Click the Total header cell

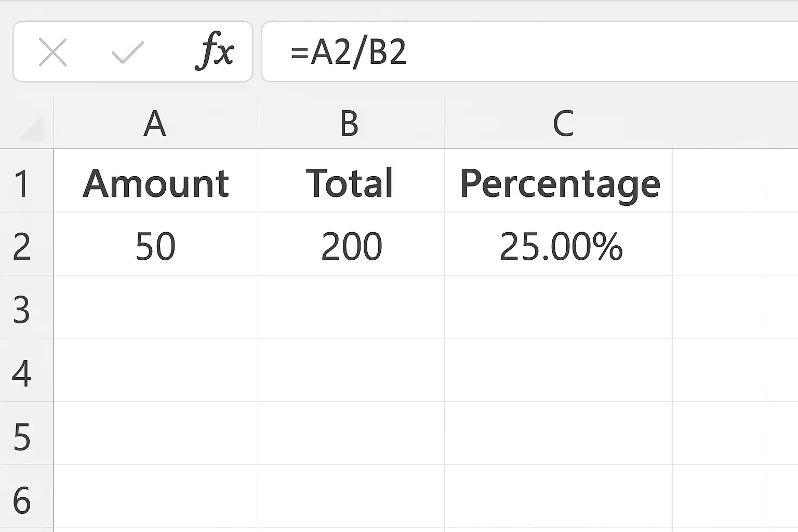point(351,183)
